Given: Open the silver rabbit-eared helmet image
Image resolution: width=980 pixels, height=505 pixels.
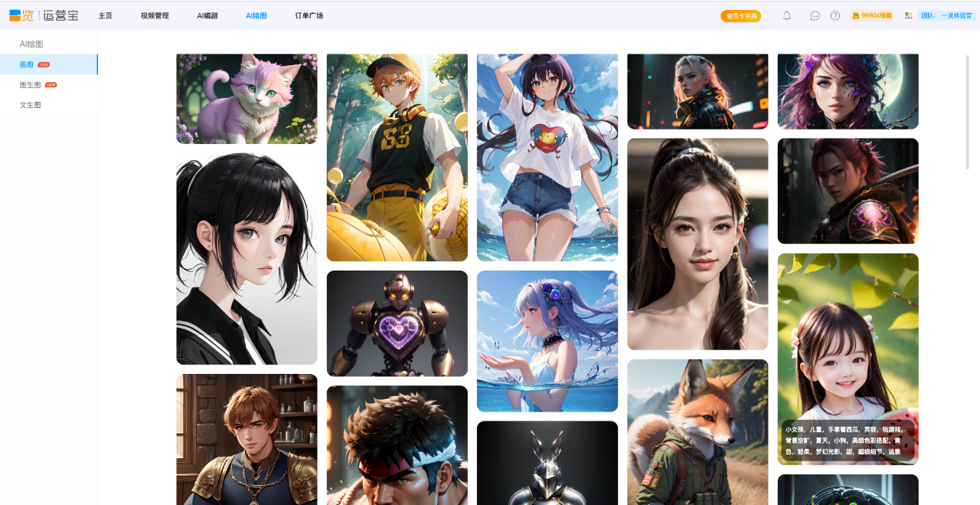Looking at the screenshot, I should [547, 463].
